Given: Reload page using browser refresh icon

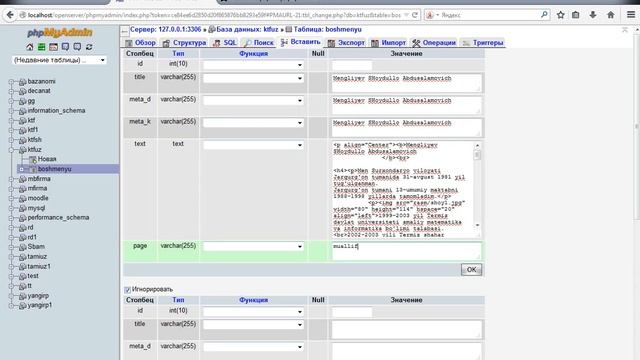Looking at the screenshot, I should [x=415, y=15].
